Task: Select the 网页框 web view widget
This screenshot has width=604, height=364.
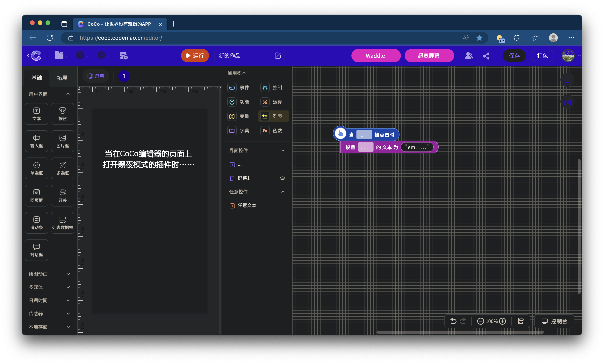Action: tap(37, 195)
